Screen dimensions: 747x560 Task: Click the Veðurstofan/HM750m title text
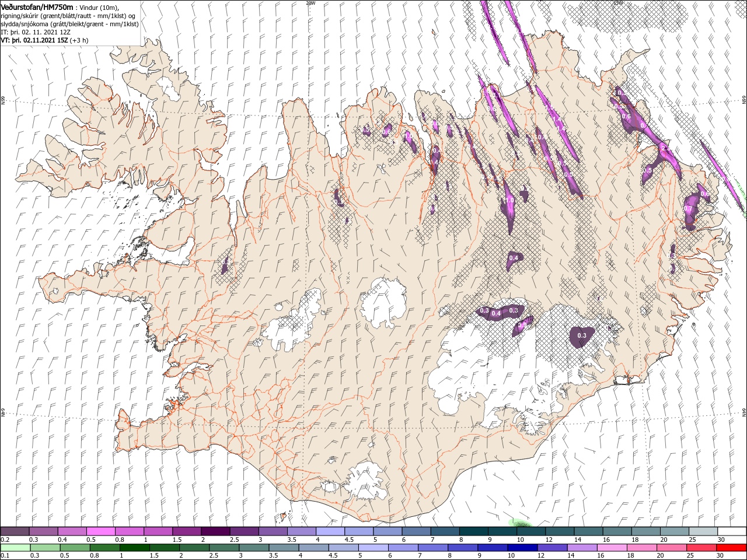coord(37,6)
